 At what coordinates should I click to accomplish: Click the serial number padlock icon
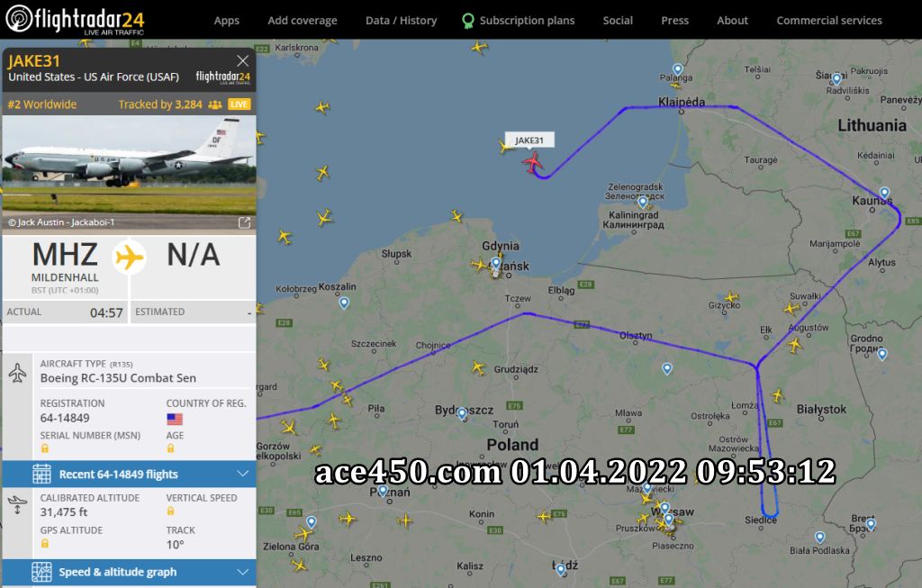point(45,448)
